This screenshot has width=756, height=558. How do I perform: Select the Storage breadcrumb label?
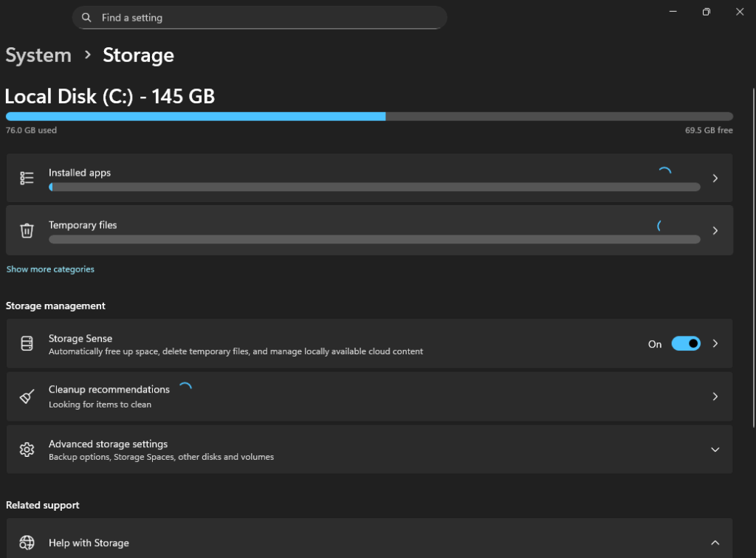click(x=138, y=55)
